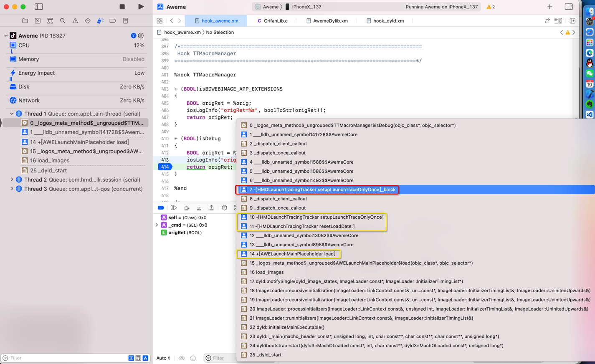Expand Thread 3 disclosure triangle
595x364 pixels.
click(12, 189)
